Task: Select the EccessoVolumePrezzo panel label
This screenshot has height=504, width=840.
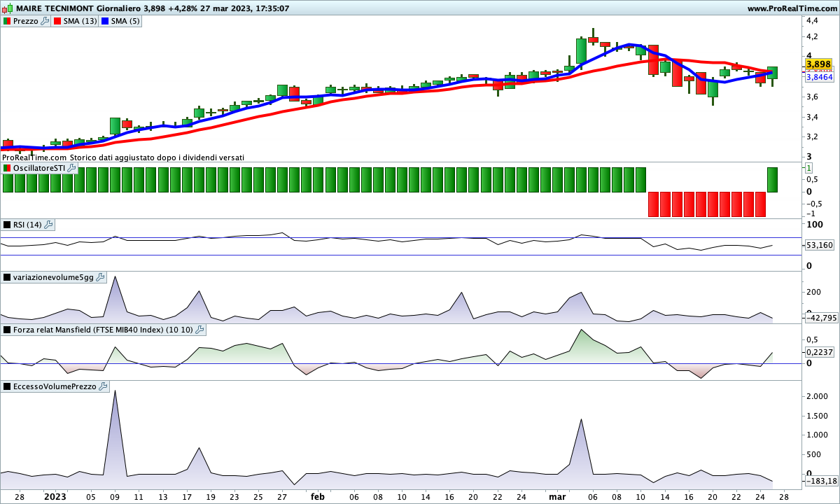Action: 55,386
